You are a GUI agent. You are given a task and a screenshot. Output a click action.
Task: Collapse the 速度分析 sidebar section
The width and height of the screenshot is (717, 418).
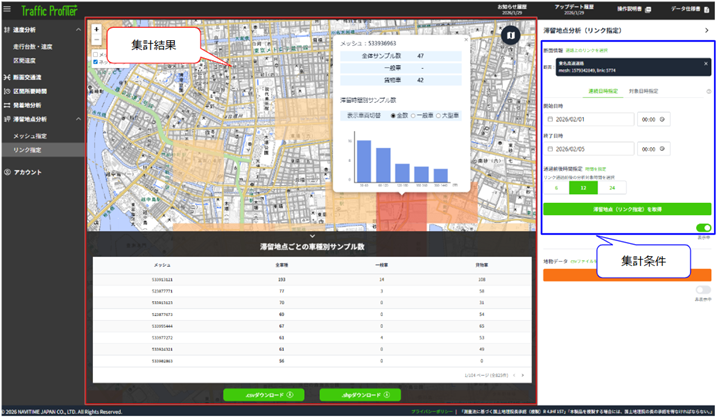(78, 30)
